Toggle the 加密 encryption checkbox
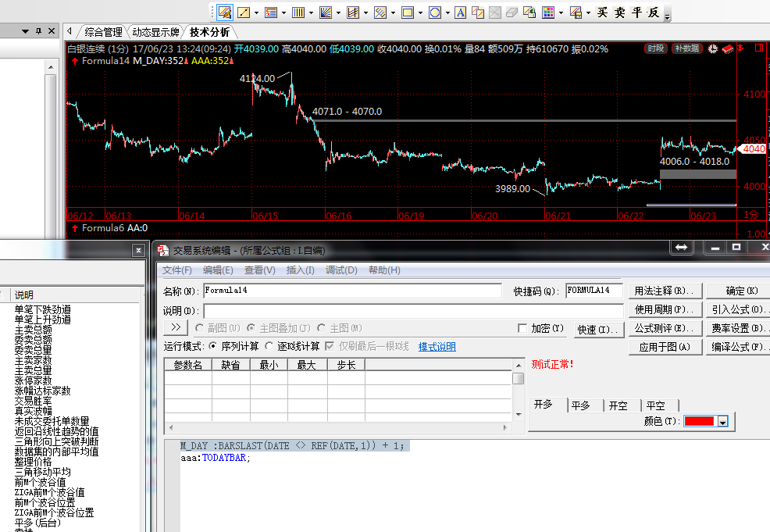This screenshot has width=770, height=532. [522, 328]
